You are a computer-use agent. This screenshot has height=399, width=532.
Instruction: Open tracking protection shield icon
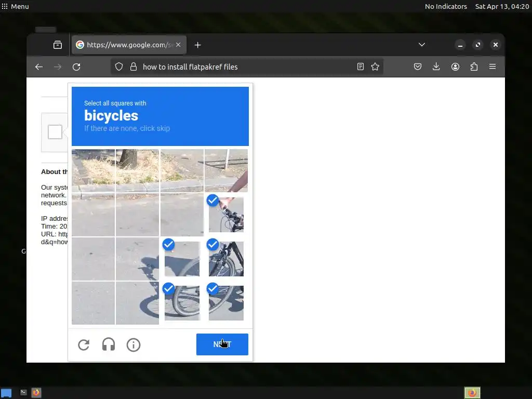coord(119,66)
